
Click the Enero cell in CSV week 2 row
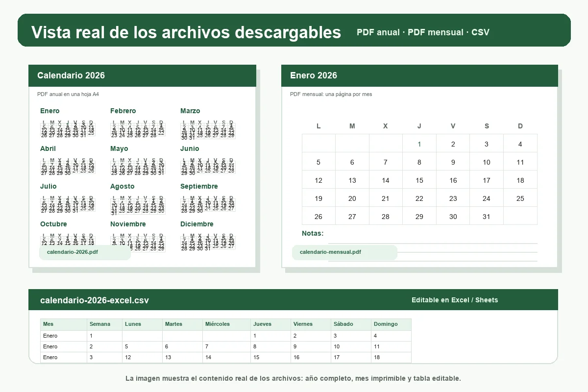pos(64,346)
